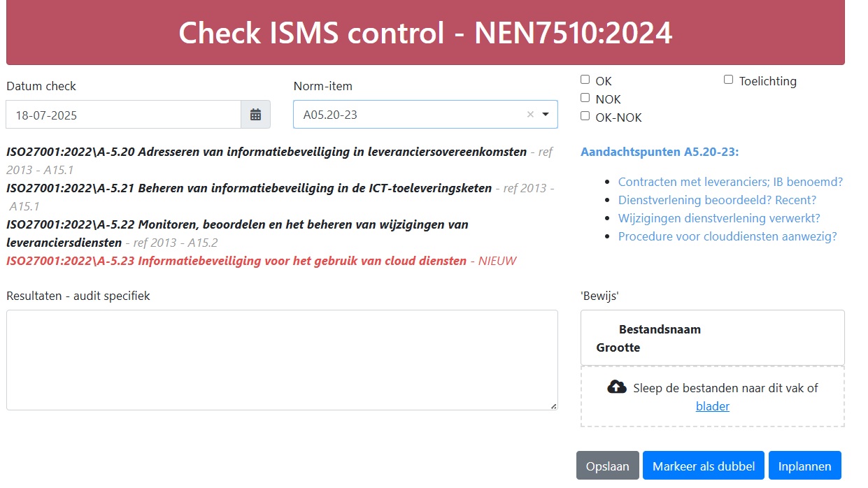Expand the Norm-item dropdown arrow
Screen dimensions: 868x488
pos(546,115)
